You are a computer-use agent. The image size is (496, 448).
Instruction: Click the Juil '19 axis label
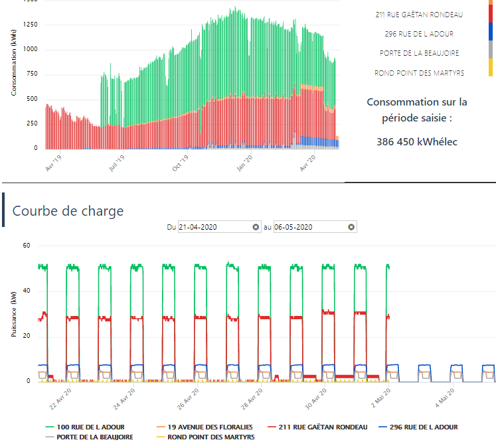click(x=116, y=163)
